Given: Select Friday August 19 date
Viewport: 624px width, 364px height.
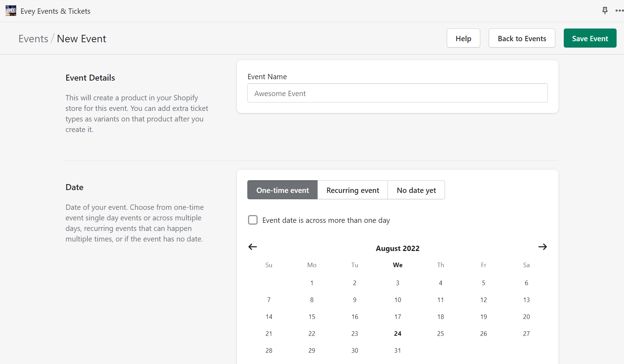Looking at the screenshot, I should pyautogui.click(x=483, y=317).
